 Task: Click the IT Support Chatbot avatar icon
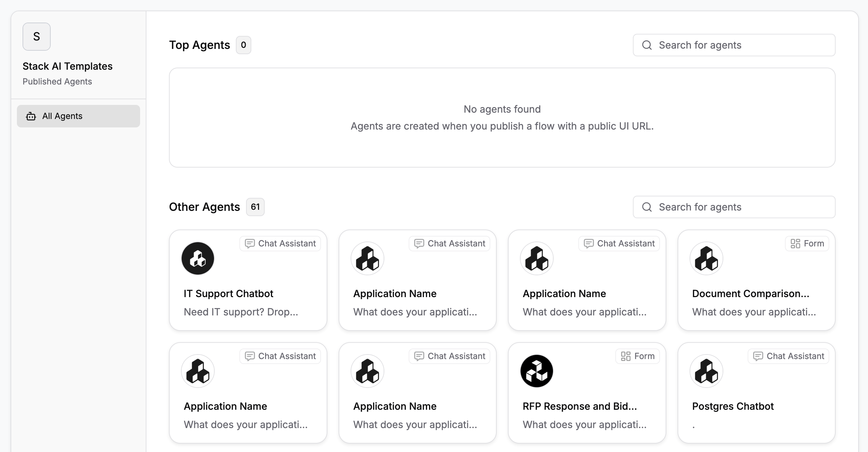click(197, 258)
